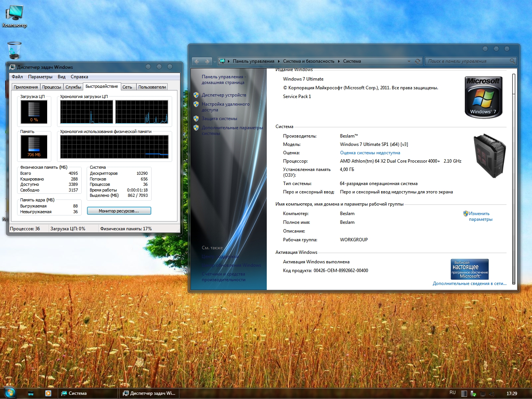
Task: Switch to the Службы tab
Action: point(73,87)
